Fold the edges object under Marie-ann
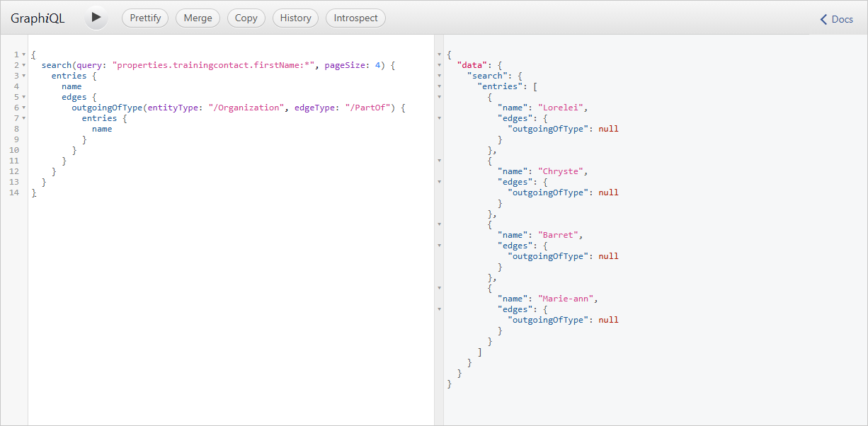Viewport: 868px width, 426px height. [x=439, y=309]
